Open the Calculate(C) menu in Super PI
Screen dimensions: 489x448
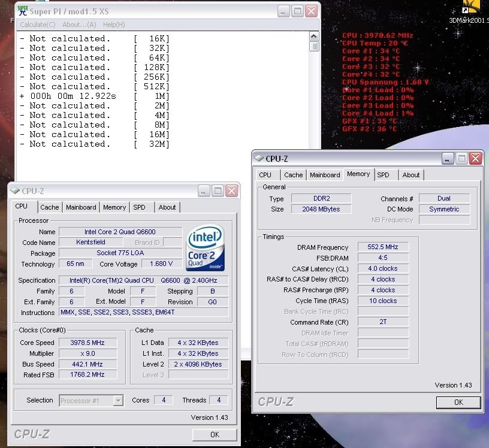pyautogui.click(x=37, y=25)
